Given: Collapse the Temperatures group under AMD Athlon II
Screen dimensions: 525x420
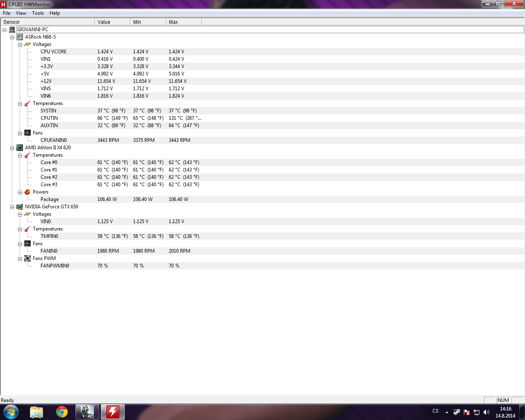Looking at the screenshot, I should (20, 155).
